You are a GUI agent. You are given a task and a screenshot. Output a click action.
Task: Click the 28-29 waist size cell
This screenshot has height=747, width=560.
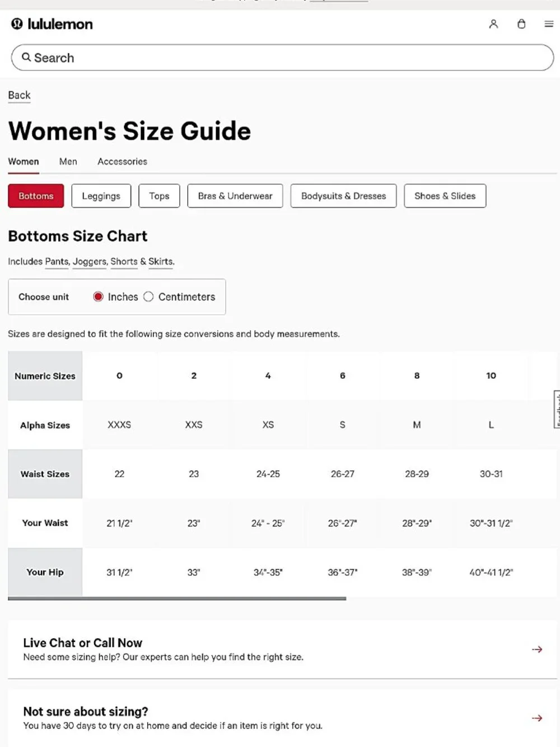417,474
